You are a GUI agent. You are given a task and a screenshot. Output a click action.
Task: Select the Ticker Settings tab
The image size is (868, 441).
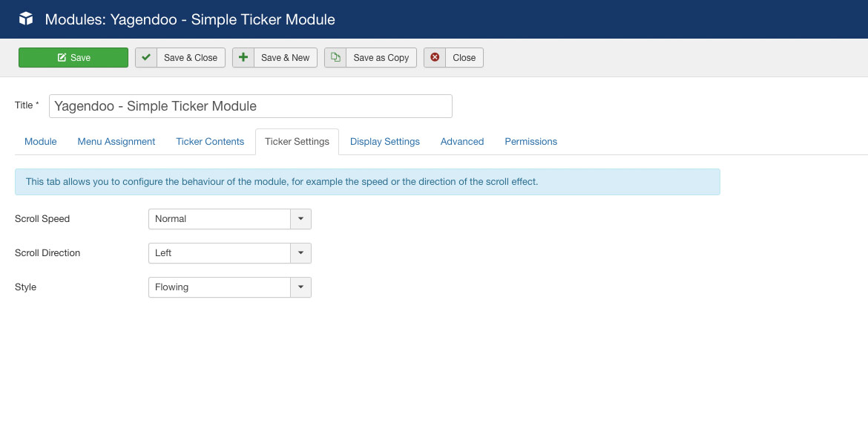(297, 142)
